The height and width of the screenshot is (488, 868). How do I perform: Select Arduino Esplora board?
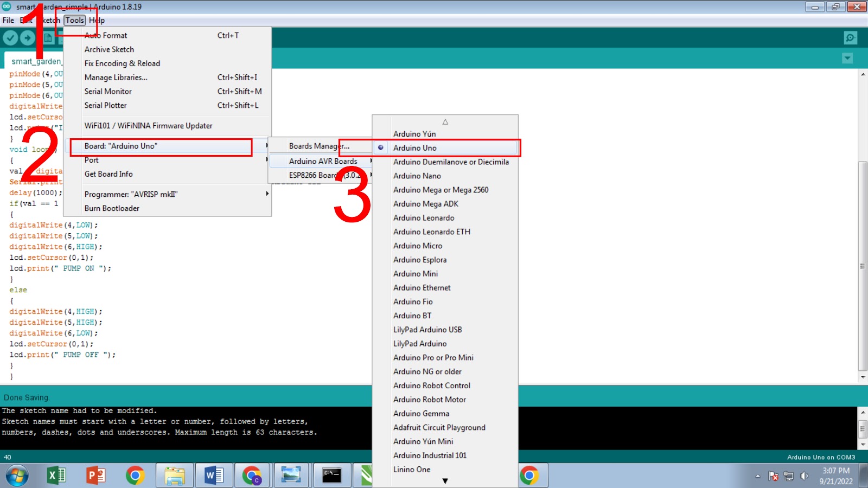pyautogui.click(x=445, y=260)
